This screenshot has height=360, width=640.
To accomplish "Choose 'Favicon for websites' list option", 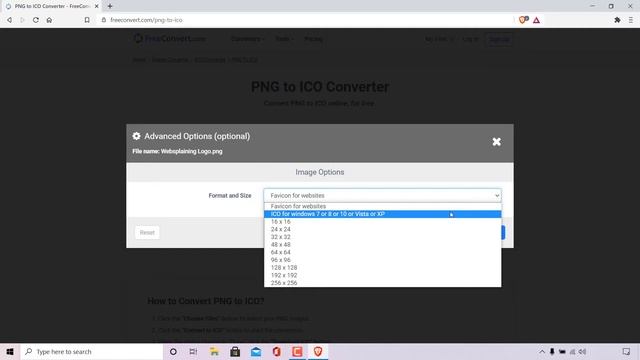I will (x=382, y=206).
